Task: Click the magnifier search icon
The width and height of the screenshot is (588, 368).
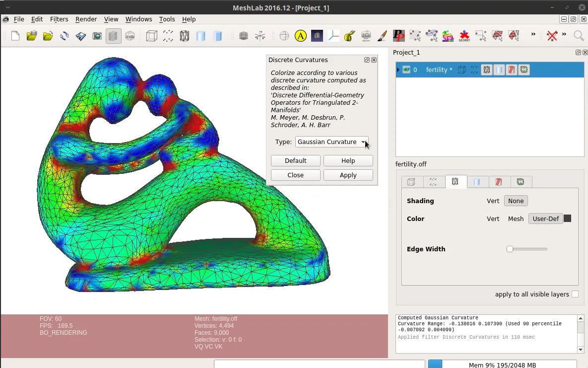Action: pos(579,36)
